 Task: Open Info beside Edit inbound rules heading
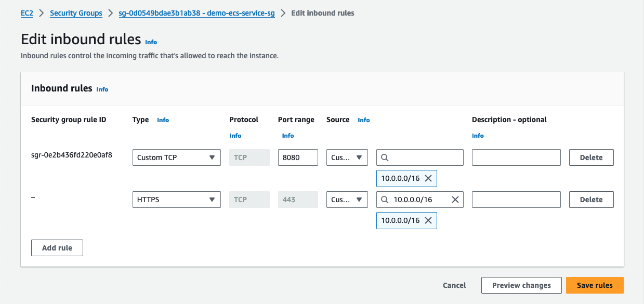(x=151, y=42)
